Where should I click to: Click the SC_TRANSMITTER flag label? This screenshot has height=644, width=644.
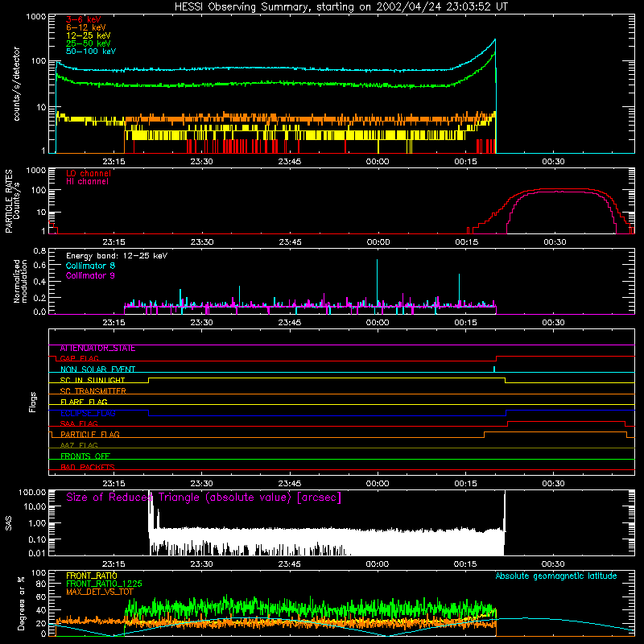(x=93, y=391)
